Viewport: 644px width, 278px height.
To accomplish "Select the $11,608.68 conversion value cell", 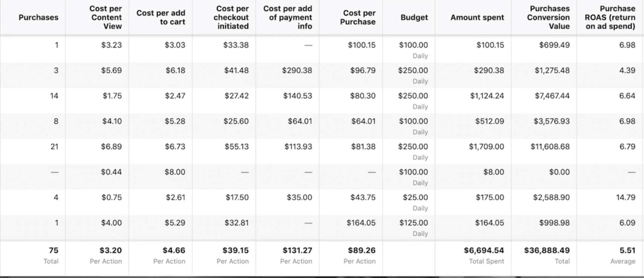I will click(x=550, y=147).
